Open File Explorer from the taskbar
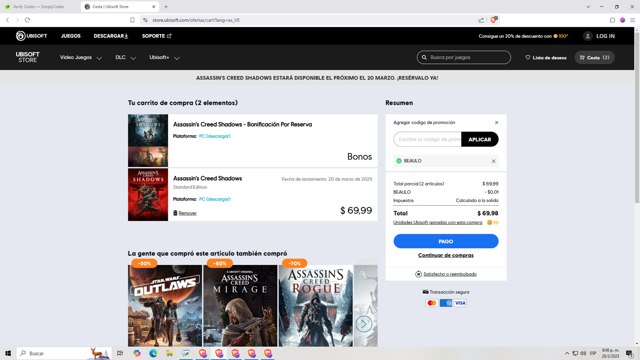 [x=169, y=353]
